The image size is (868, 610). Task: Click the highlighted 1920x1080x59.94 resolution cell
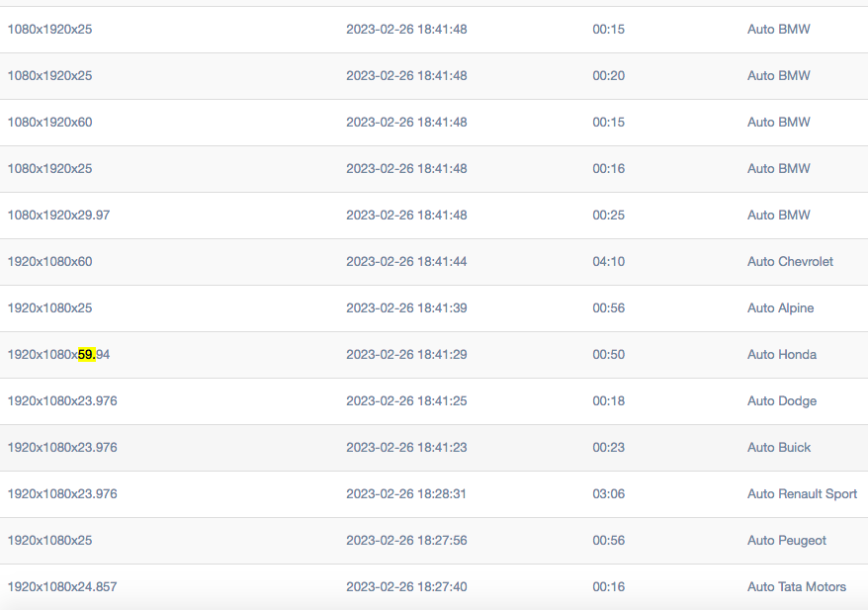[x=58, y=354]
